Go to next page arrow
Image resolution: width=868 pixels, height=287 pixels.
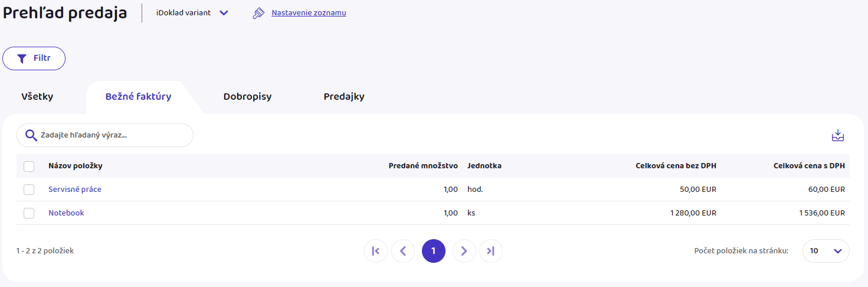point(464,251)
